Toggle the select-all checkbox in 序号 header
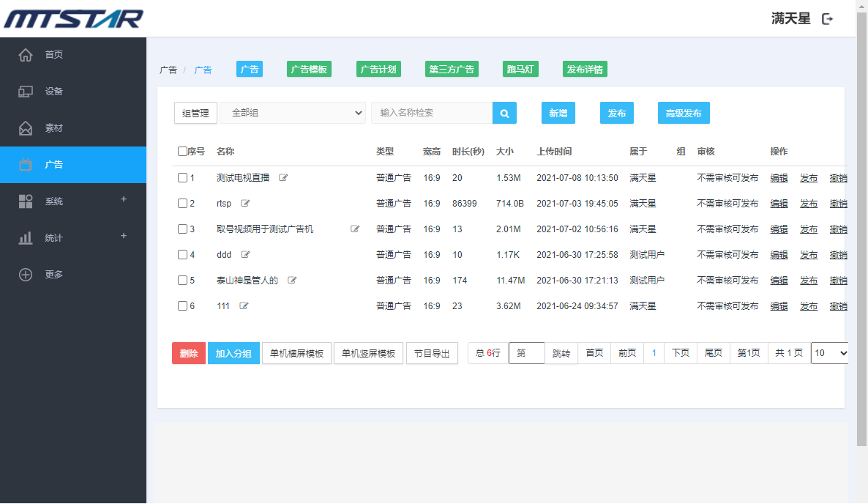The height and width of the screenshot is (504, 868). coord(182,152)
